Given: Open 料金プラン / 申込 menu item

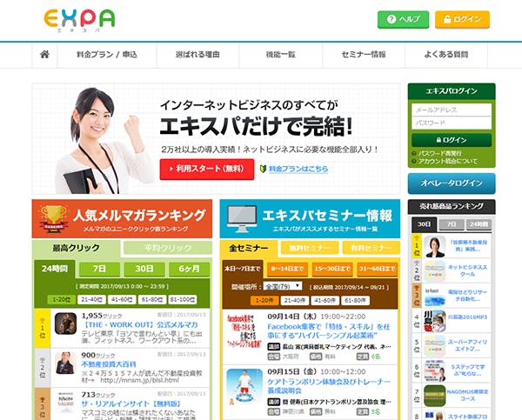Looking at the screenshot, I should click(x=107, y=55).
